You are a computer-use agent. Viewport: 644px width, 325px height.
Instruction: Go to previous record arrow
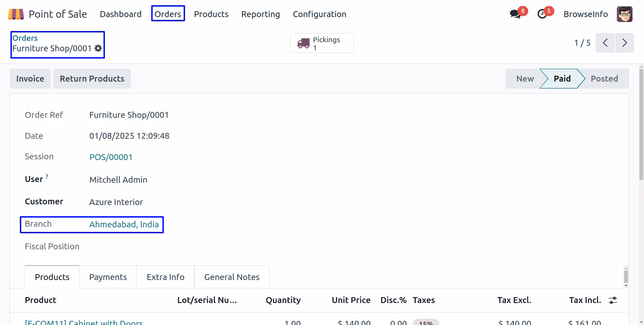pos(605,43)
